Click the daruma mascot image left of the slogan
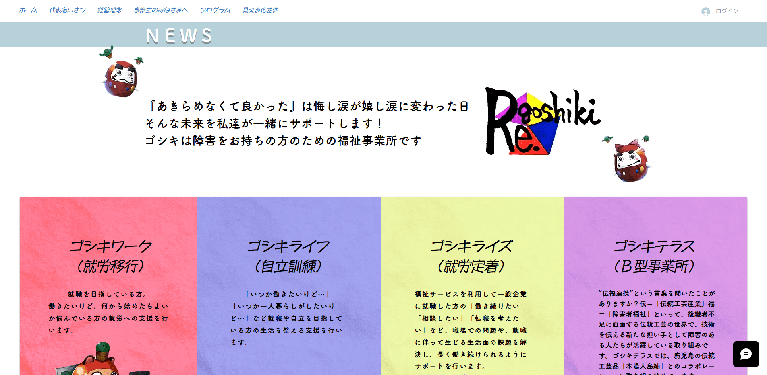767x375 pixels. coord(121,72)
